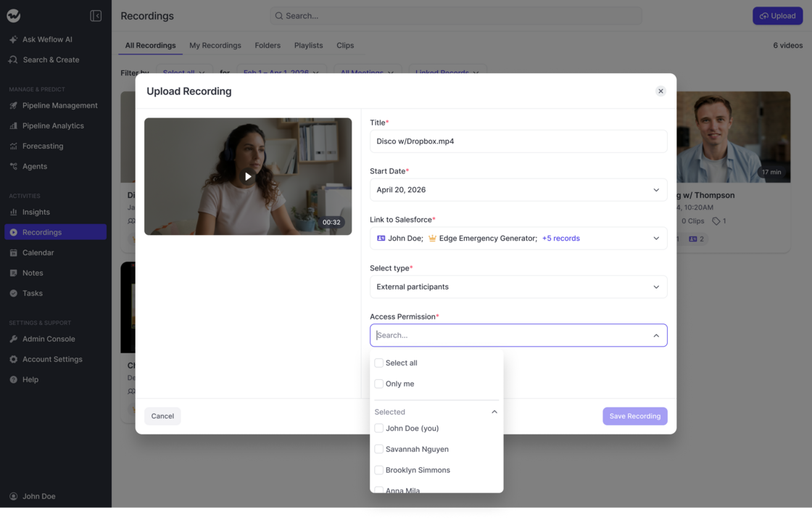This screenshot has height=520, width=812.
Task: Collapse the Access Permission dropdown chevron
Action: 656,336
